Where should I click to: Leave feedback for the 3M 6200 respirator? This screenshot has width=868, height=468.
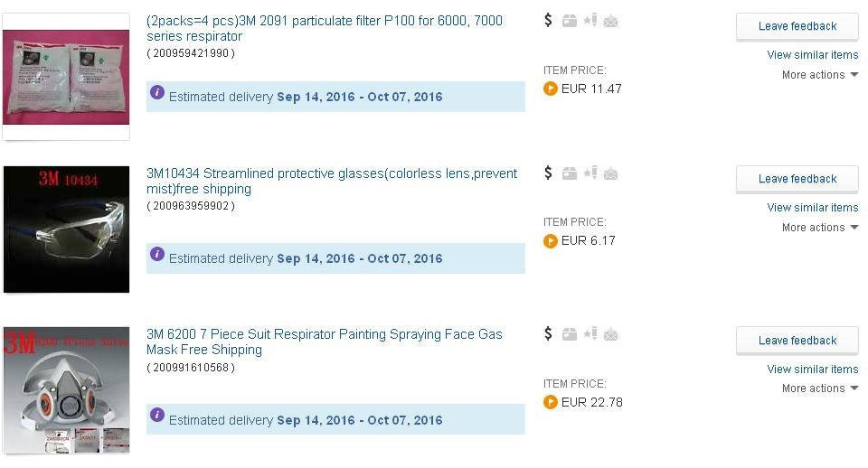pos(797,341)
